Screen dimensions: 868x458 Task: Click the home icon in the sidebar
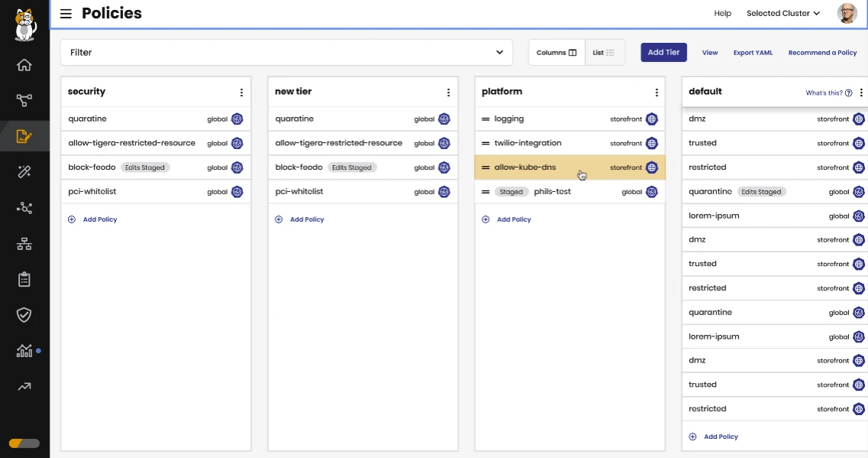(24, 65)
